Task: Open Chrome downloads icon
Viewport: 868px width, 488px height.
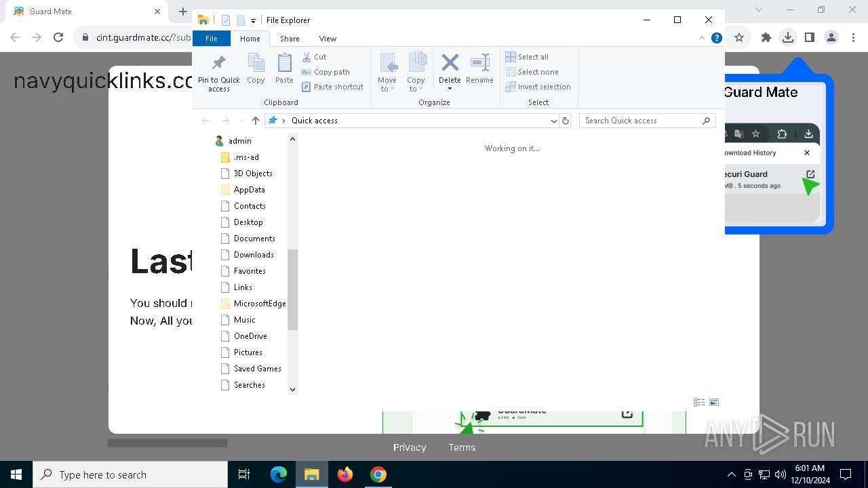Action: 787,38
